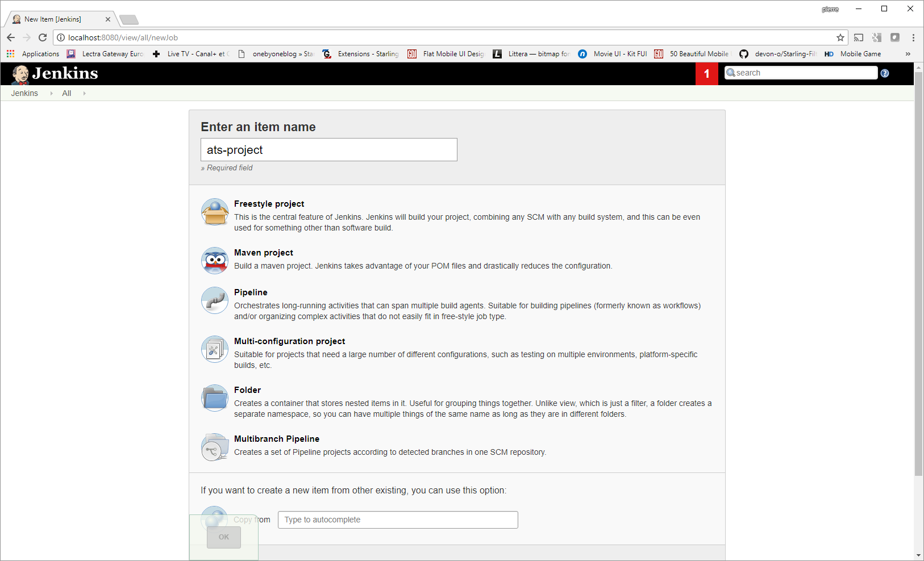Open Live TV Canal+ bookmark
Image resolution: width=924 pixels, height=561 pixels.
pyautogui.click(x=191, y=54)
